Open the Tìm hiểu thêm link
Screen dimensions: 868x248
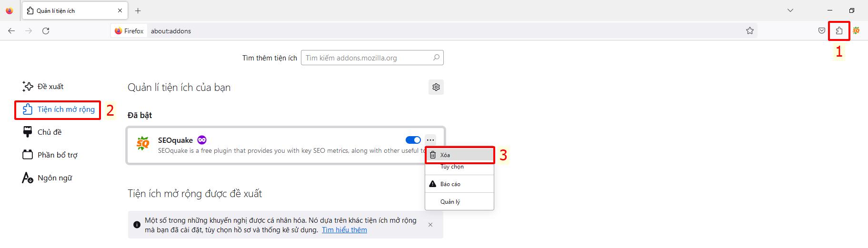(x=344, y=230)
